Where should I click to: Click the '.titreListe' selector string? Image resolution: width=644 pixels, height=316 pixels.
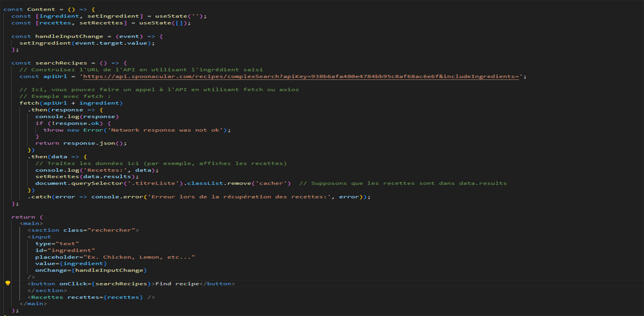point(153,183)
